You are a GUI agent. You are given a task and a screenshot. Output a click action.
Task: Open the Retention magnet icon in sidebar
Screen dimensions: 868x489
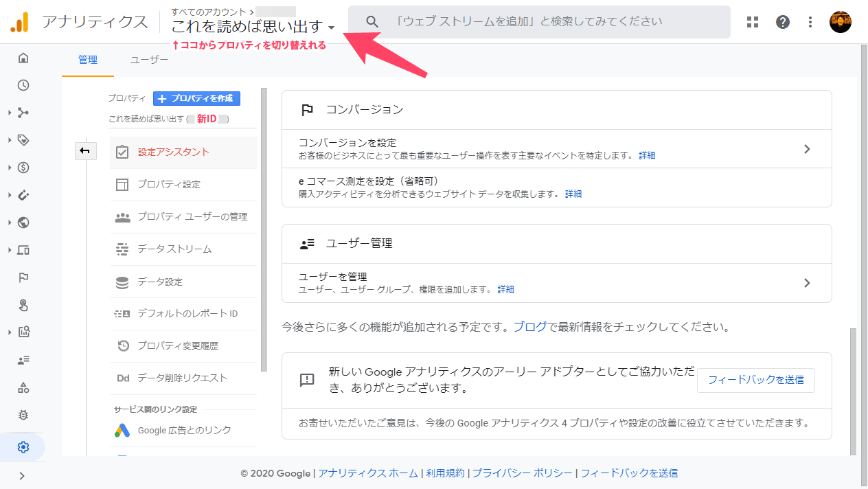[x=23, y=195]
